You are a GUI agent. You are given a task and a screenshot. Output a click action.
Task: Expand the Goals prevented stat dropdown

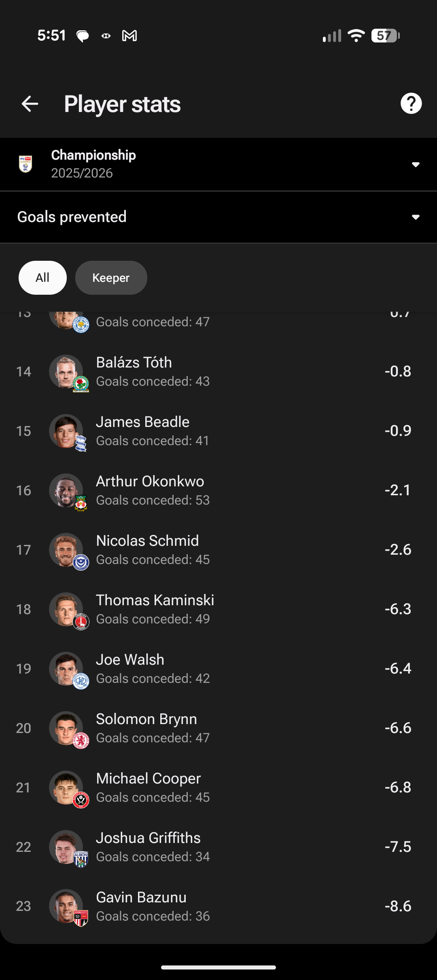tap(218, 217)
